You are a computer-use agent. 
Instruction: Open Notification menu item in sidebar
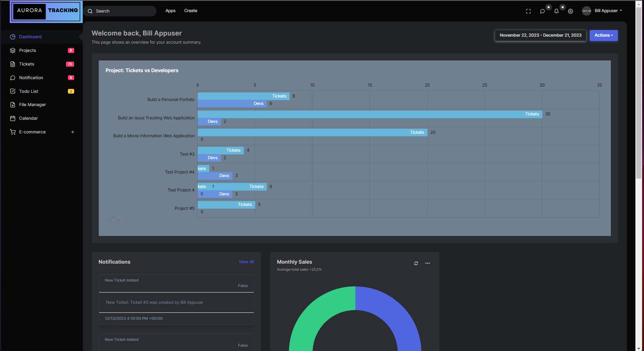pos(31,78)
